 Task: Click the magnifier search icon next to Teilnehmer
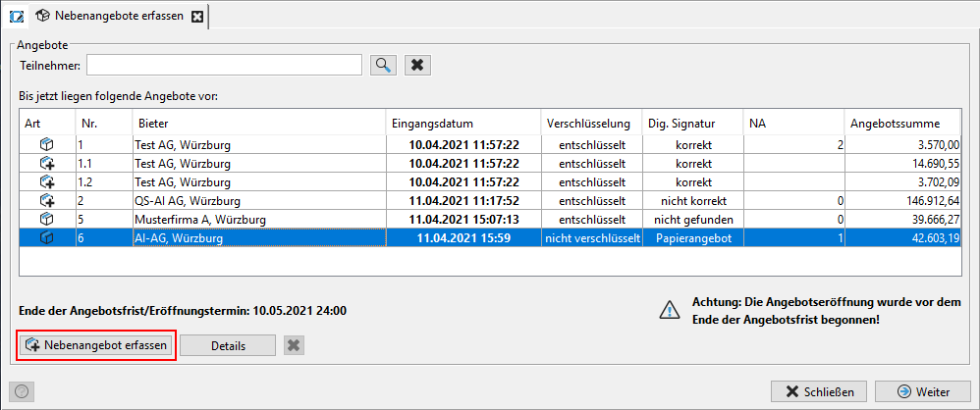point(383,65)
